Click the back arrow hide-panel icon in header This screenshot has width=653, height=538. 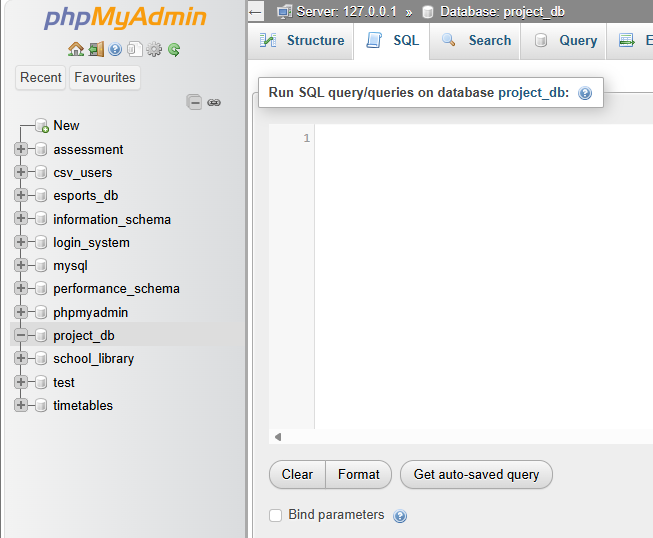coord(255,12)
